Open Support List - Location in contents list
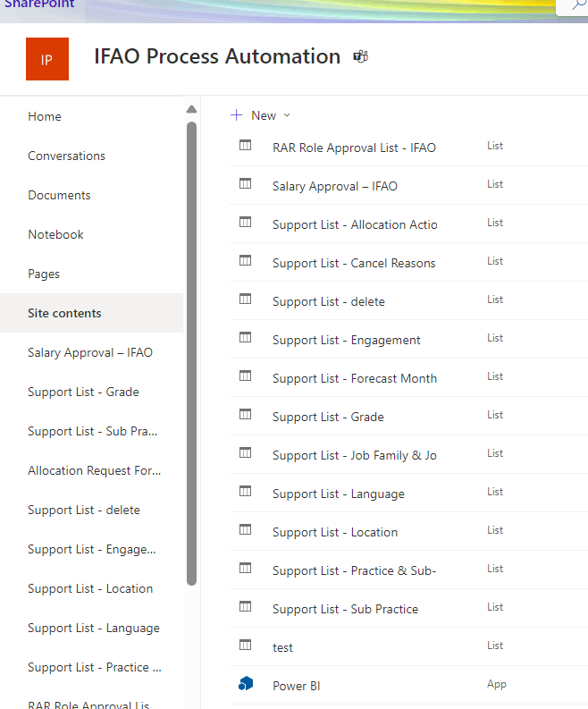Image resolution: width=588 pixels, height=709 pixels. [335, 532]
